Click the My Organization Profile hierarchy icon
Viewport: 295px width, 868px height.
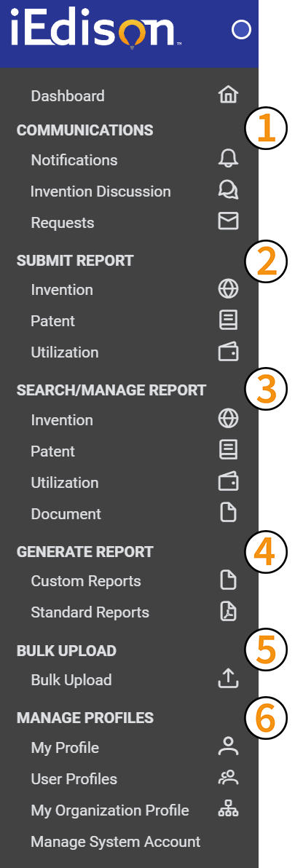(228, 810)
